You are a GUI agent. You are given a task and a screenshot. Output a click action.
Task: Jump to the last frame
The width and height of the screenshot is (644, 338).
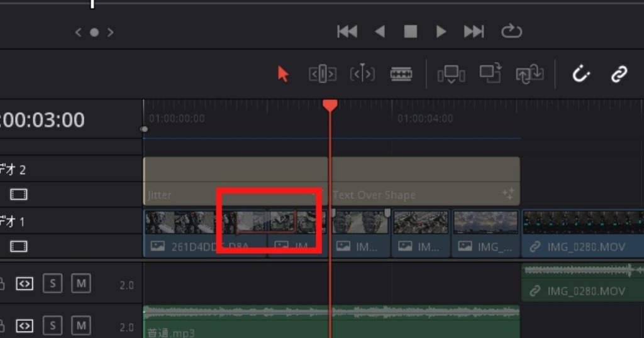pos(474,31)
